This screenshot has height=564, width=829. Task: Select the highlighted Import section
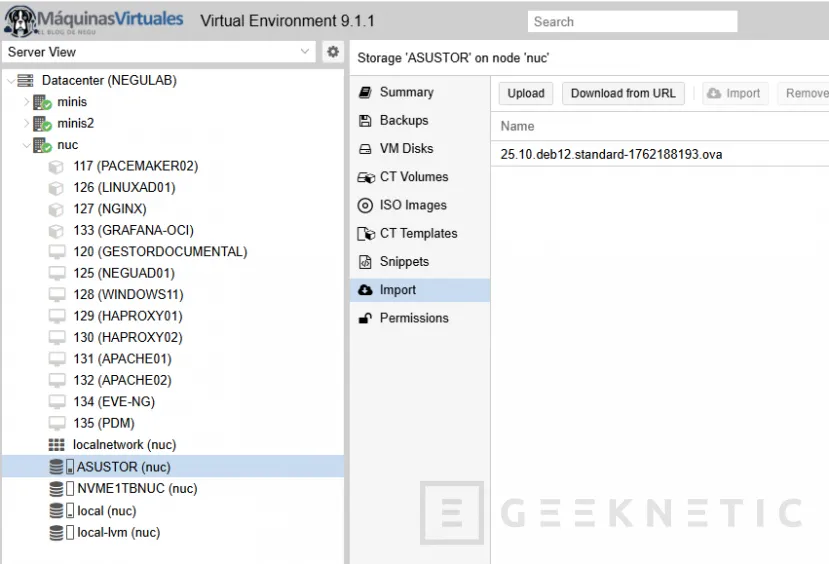pyautogui.click(x=420, y=290)
